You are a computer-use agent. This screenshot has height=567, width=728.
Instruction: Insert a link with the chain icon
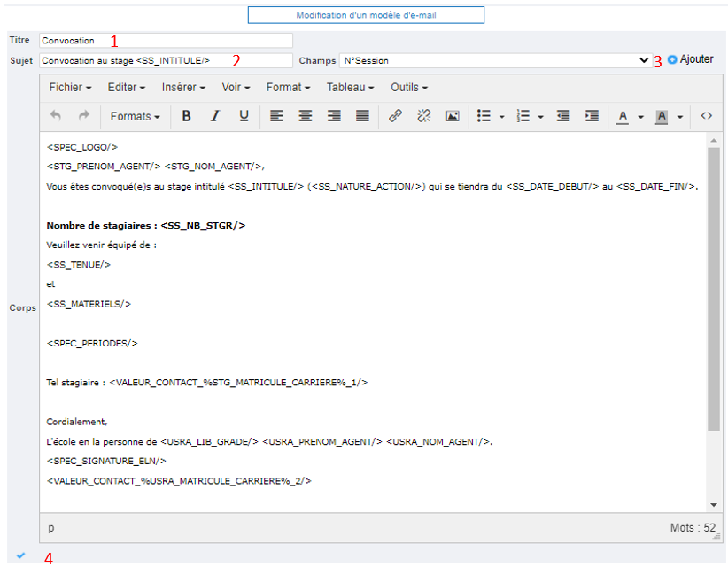click(x=395, y=116)
